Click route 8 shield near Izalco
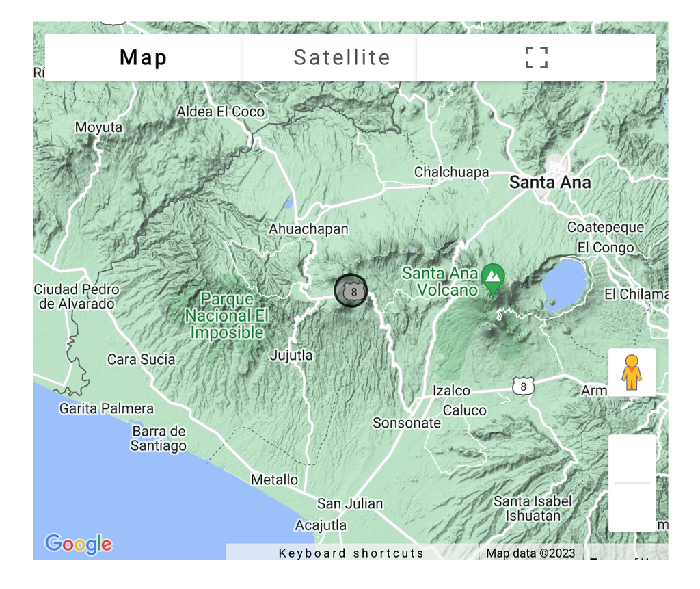The image size is (700, 589). coord(524,387)
